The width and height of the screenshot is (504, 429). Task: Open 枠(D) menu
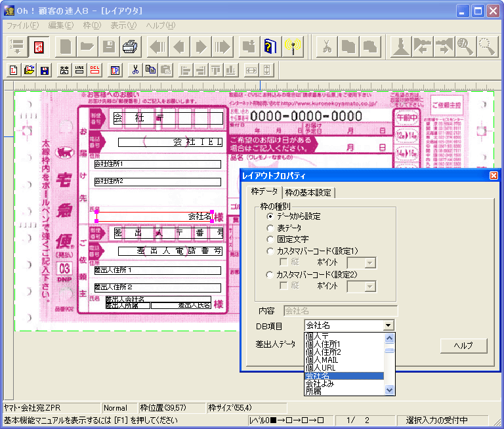point(92,26)
